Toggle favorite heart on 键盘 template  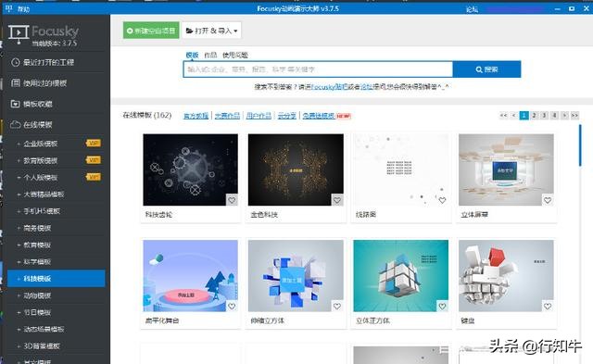tap(548, 307)
